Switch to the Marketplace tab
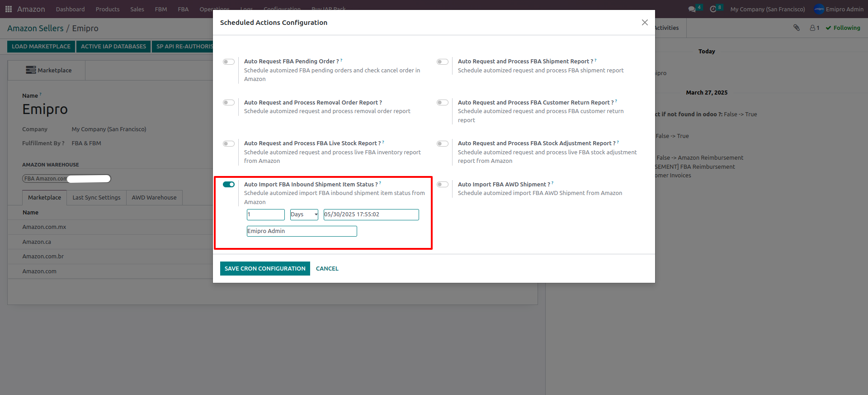Image resolution: width=868 pixels, height=395 pixels. coord(44,198)
